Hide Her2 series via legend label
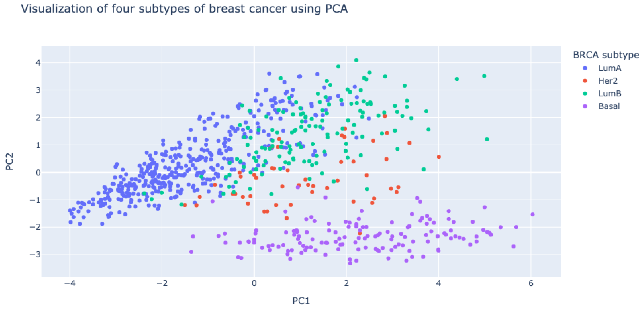This screenshot has height=310, width=644. pyautogui.click(x=608, y=81)
